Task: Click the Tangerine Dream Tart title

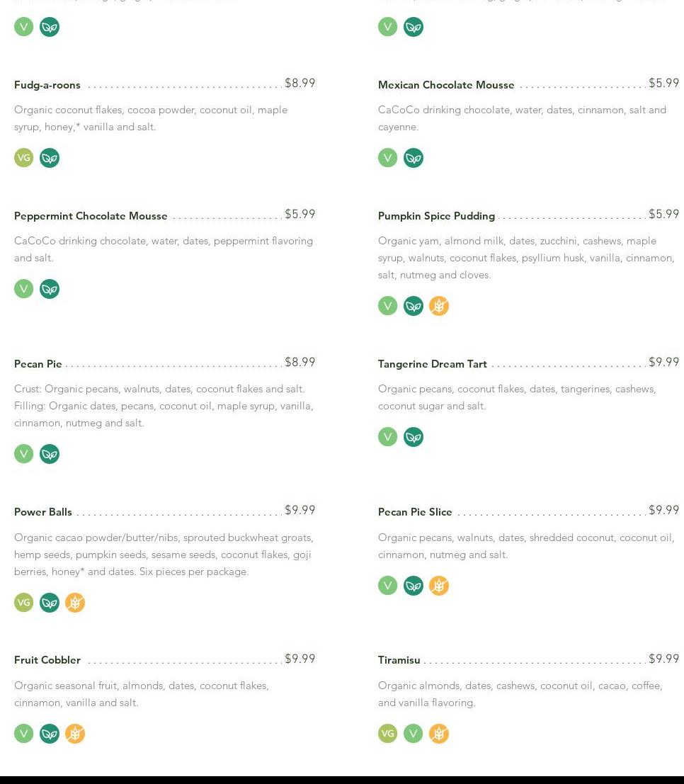Action: pos(433,364)
